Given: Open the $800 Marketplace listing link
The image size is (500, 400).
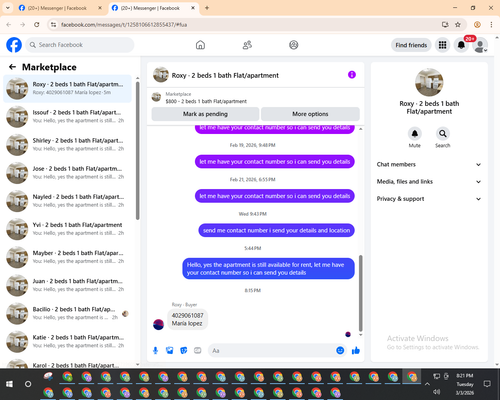Looking at the screenshot, I should pyautogui.click(x=206, y=101).
